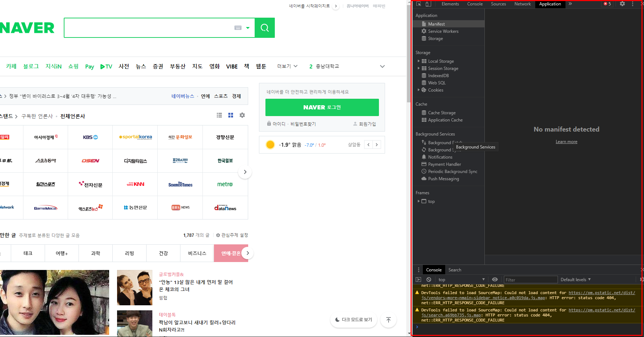Viewport: 644px width, 337px height.
Task: Click the green Naver search magnifier button
Action: pos(265,28)
